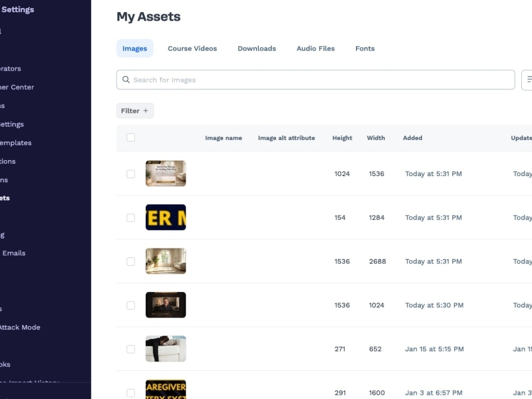Click the 'Jan 3 at 6:57 PM' added date
Viewport: 532px width, 399px height.
tap(434, 393)
